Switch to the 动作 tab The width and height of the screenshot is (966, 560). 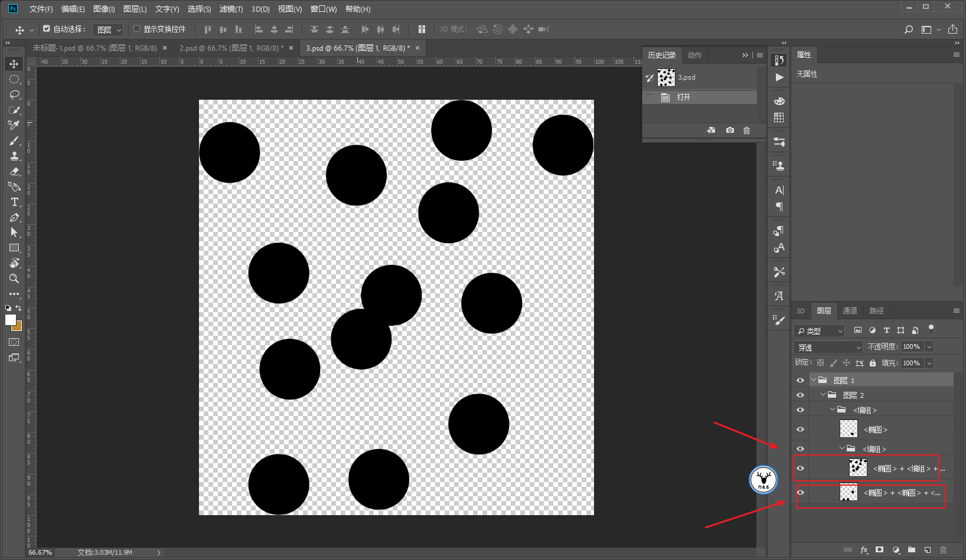click(x=694, y=55)
